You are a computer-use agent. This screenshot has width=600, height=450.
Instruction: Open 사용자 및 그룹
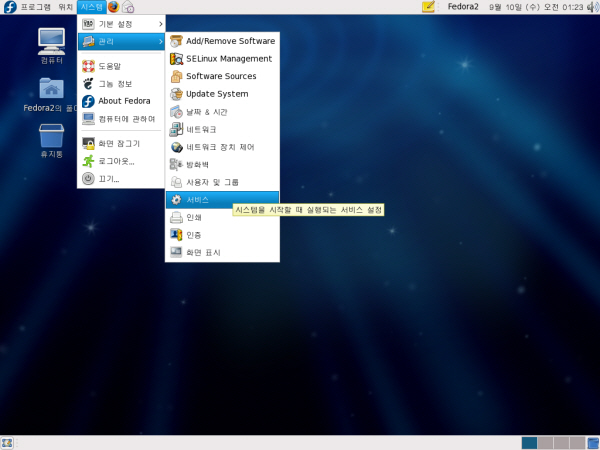tap(222, 182)
